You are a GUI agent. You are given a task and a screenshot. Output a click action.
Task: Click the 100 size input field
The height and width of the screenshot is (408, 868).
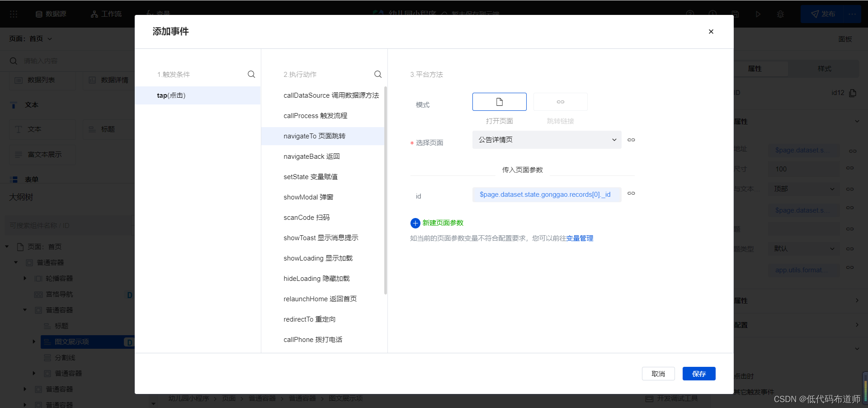(x=804, y=169)
